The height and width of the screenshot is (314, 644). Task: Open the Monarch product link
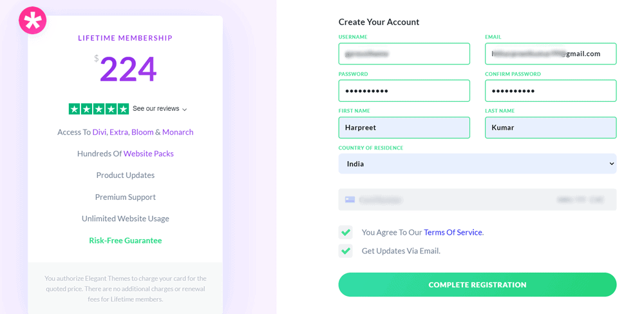click(x=178, y=132)
